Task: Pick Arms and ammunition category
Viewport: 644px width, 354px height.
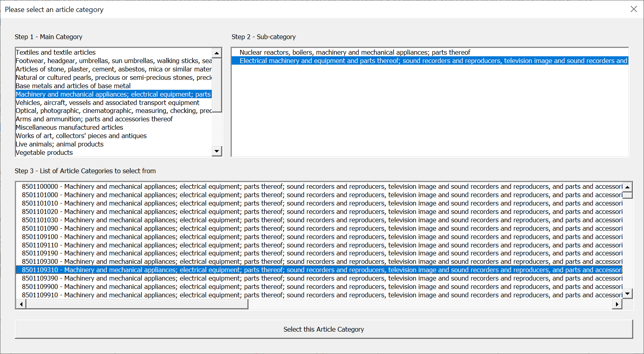Action: tap(94, 119)
